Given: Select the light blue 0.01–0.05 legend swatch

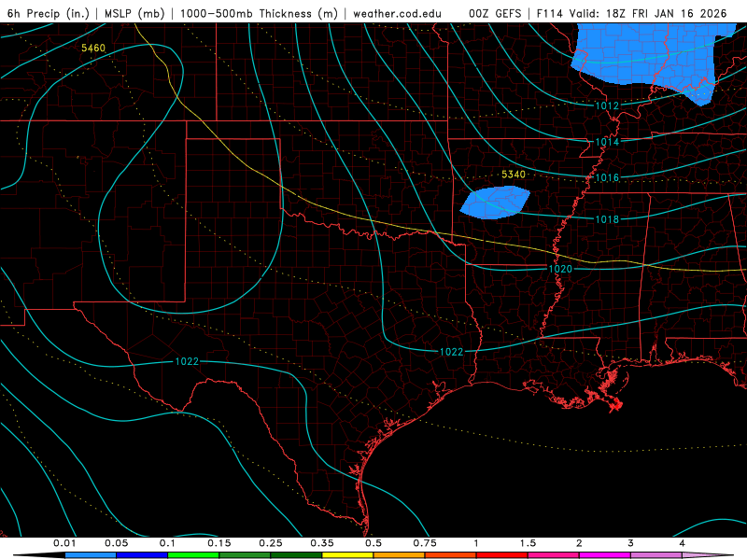Looking at the screenshot, I should (x=91, y=555).
